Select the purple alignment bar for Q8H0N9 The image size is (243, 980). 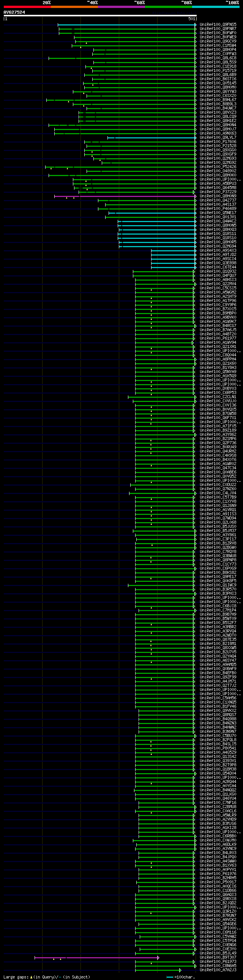(125, 196)
